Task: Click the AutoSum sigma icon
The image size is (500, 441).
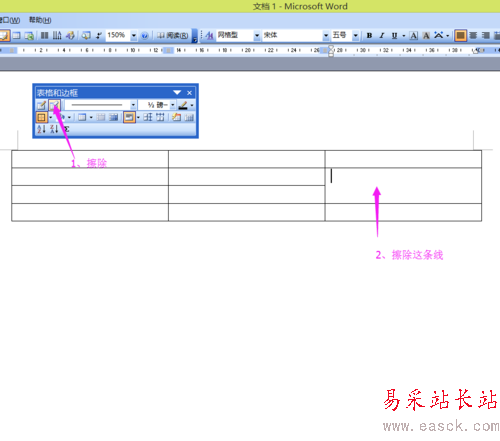Action: click(66, 129)
